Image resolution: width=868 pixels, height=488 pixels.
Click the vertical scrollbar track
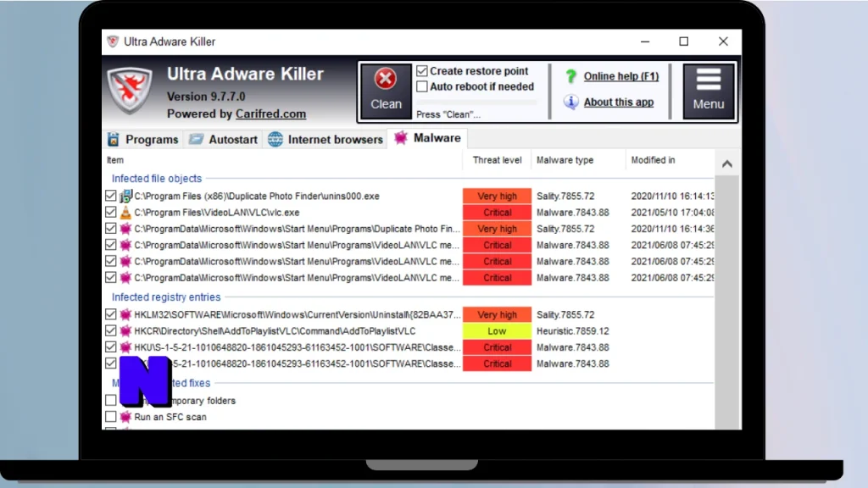coord(727,302)
